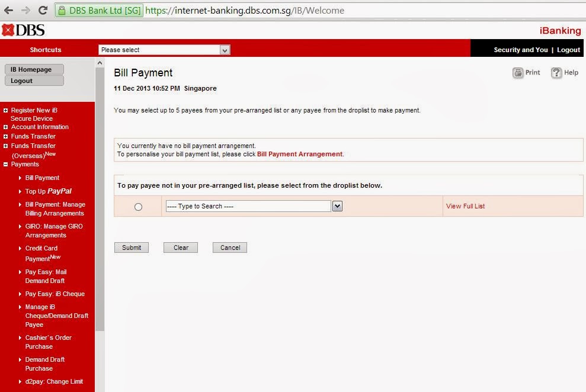The image size is (586, 392).
Task: Open Help from the page header
Action: (x=564, y=72)
